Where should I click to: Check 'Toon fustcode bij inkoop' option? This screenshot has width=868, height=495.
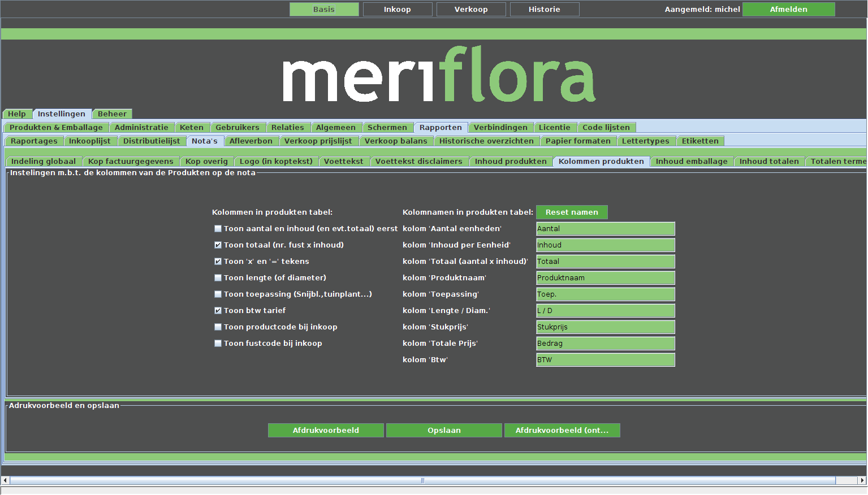218,344
